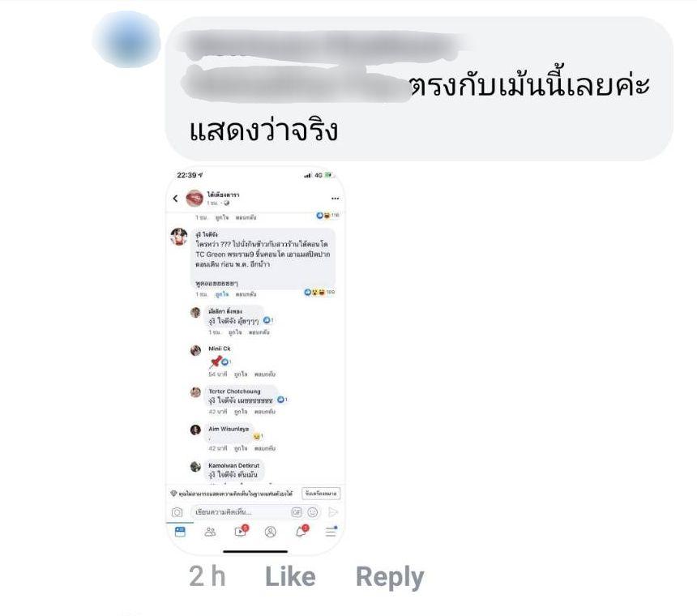Open the profile tab icon
697x616 pixels.
[270, 532]
